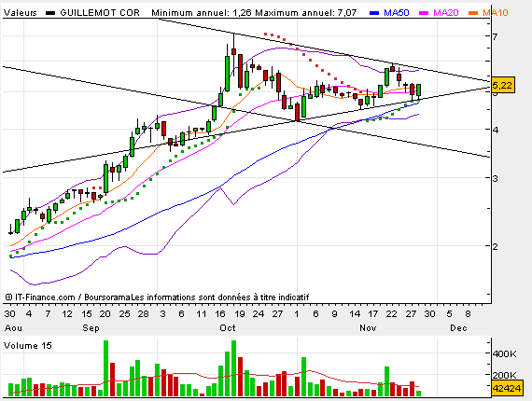The width and height of the screenshot is (532, 401).
Task: Click the MA50 legend label
Action: (x=397, y=13)
